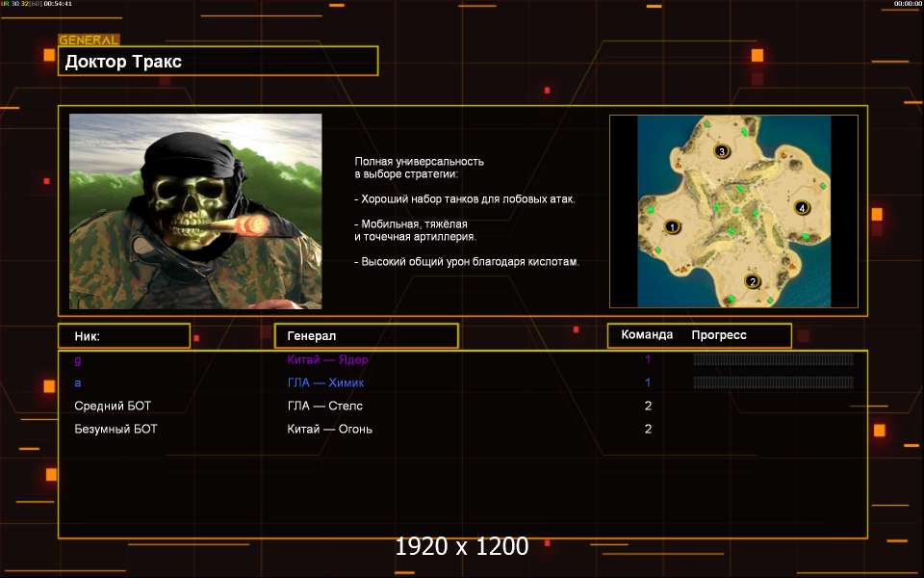Viewport: 924px width, 578px height.
Task: Click the ГЛА — Стелс general entry
Action: (324, 406)
